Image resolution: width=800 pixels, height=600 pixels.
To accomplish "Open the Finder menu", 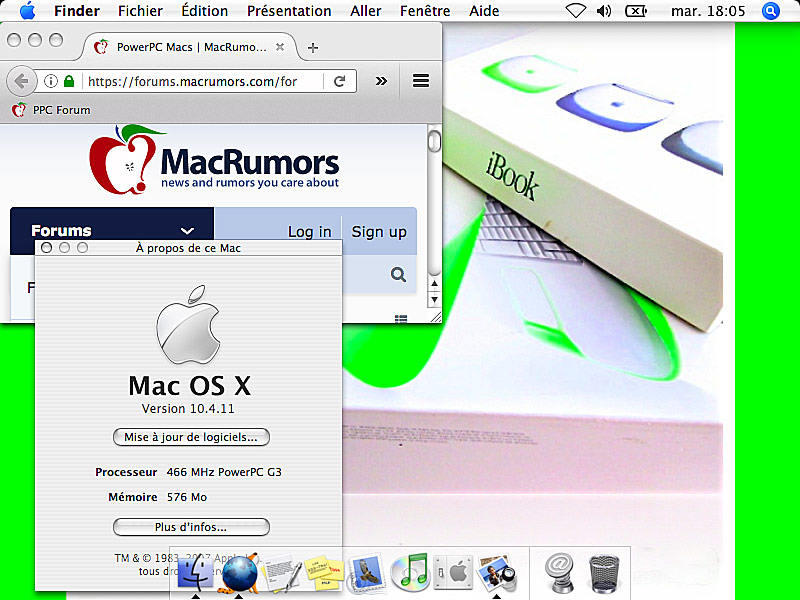I will (77, 11).
